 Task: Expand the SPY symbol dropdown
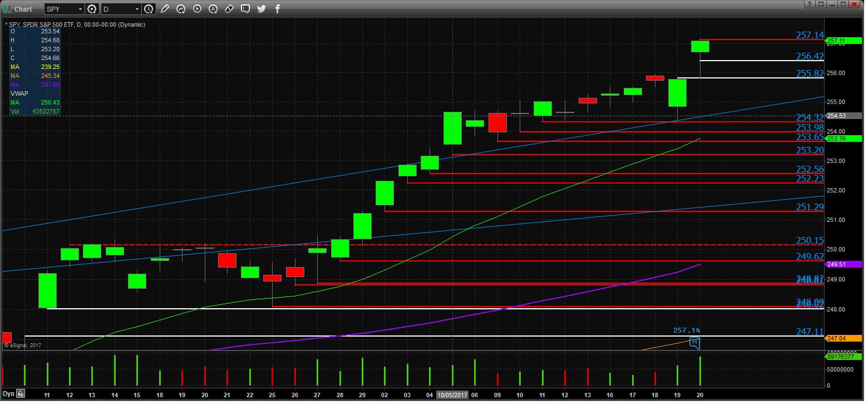(x=80, y=9)
